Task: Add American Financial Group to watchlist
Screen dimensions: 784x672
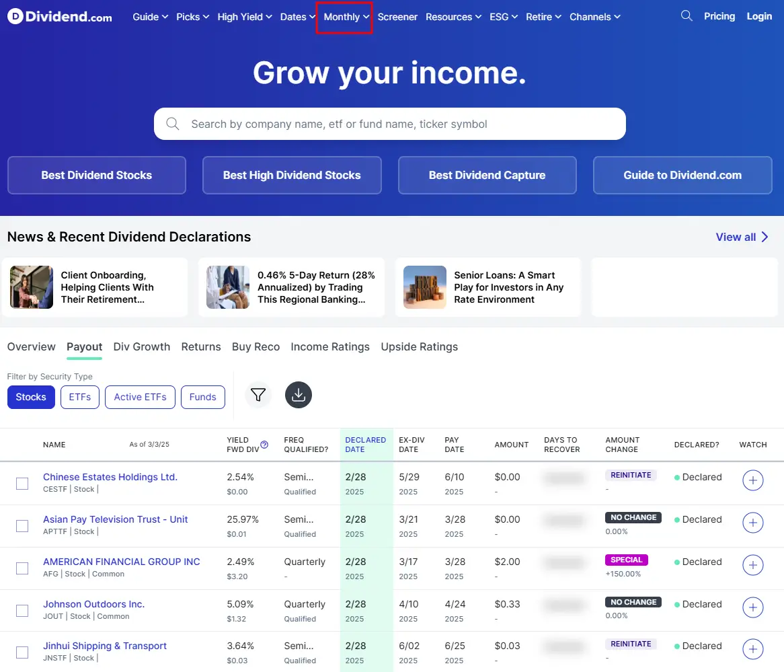Action: pyautogui.click(x=752, y=566)
